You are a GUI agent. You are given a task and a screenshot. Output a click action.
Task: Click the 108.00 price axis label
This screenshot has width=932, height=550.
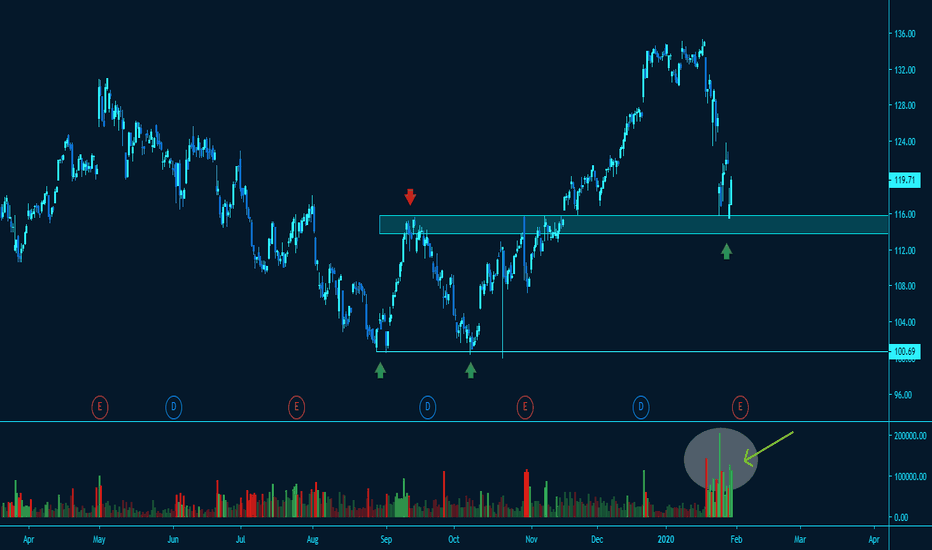(x=905, y=286)
